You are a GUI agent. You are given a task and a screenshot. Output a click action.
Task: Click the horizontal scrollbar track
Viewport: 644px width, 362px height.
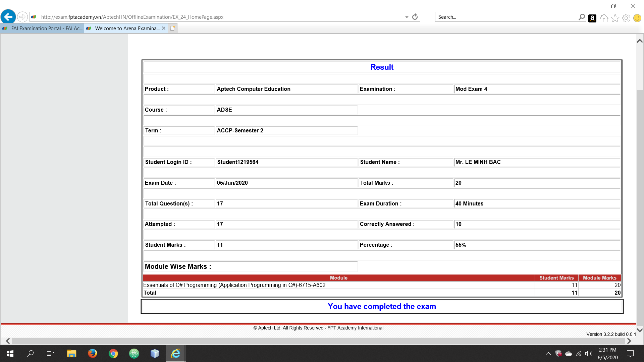click(319, 341)
